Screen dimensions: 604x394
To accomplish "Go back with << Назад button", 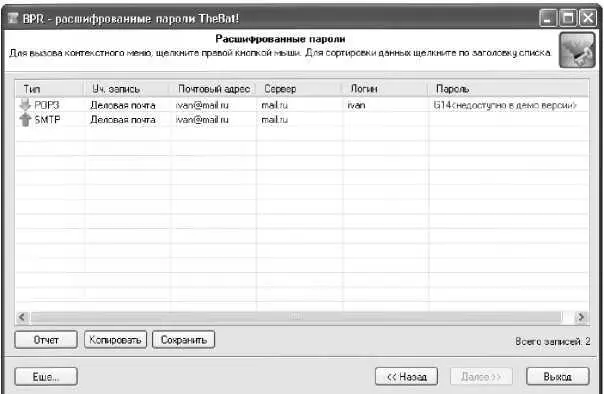I will coord(406,376).
